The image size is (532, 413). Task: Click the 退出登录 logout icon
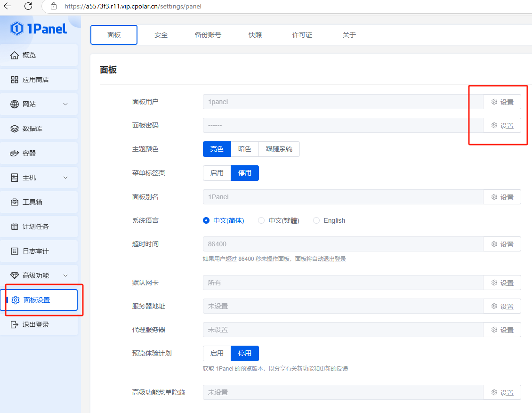pyautogui.click(x=15, y=324)
